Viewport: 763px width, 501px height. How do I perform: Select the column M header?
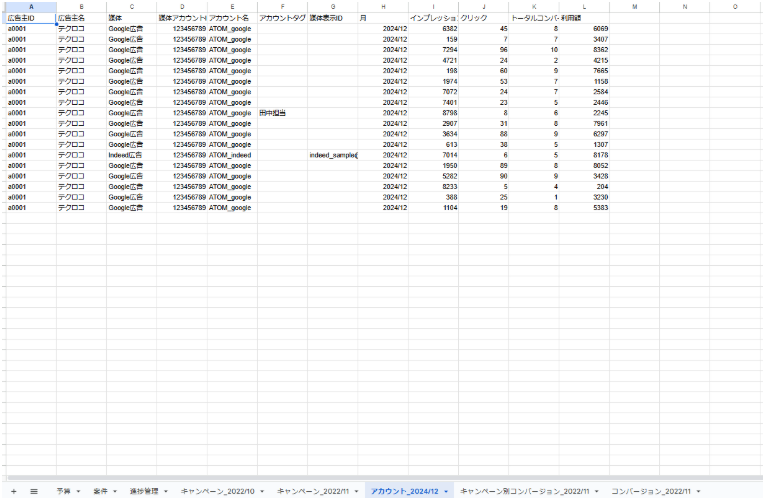[636, 7]
